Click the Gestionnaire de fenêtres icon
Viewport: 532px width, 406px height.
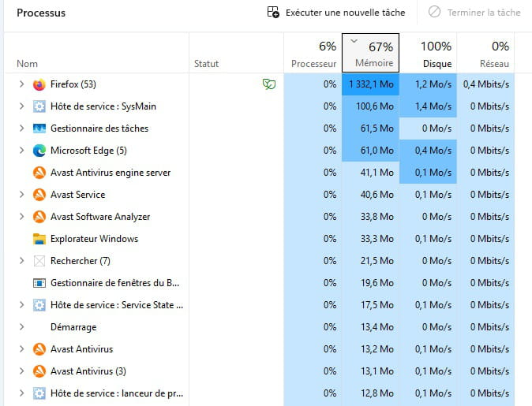pos(39,283)
